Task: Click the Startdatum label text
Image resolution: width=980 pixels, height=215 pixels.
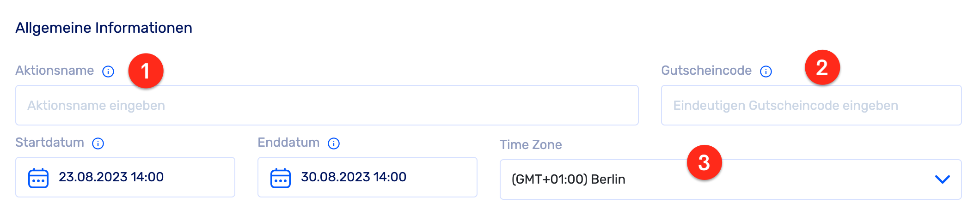Action: point(49,143)
